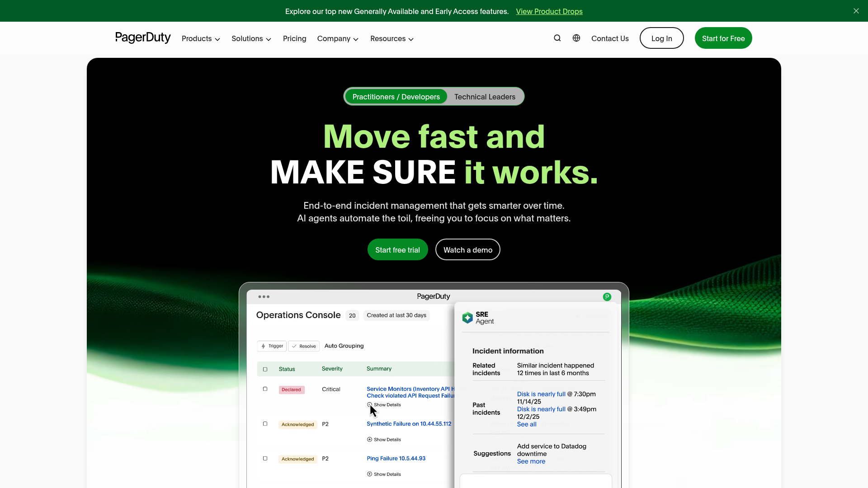The image size is (868, 488).
Task: Select the Practitioners / Developers tab
Action: coord(396,97)
